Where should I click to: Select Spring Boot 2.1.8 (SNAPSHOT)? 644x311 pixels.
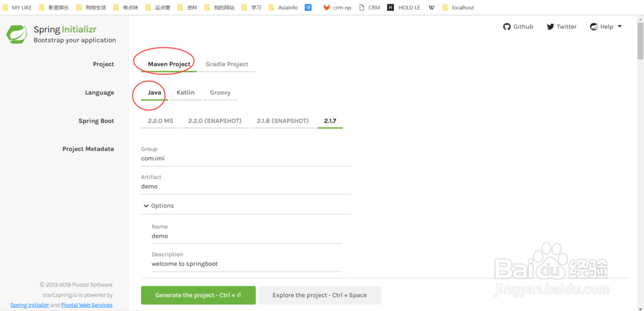pyautogui.click(x=283, y=121)
